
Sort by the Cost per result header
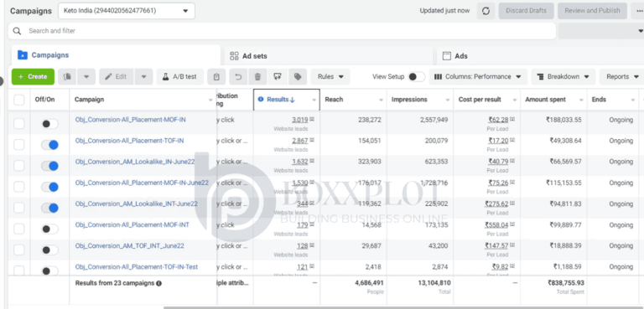(x=480, y=100)
